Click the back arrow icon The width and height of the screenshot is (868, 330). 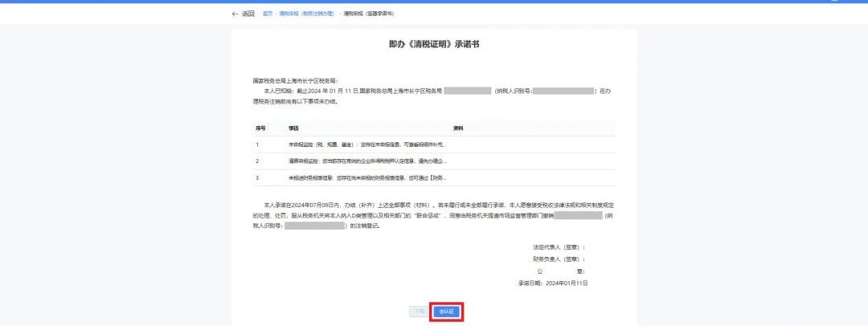235,14
